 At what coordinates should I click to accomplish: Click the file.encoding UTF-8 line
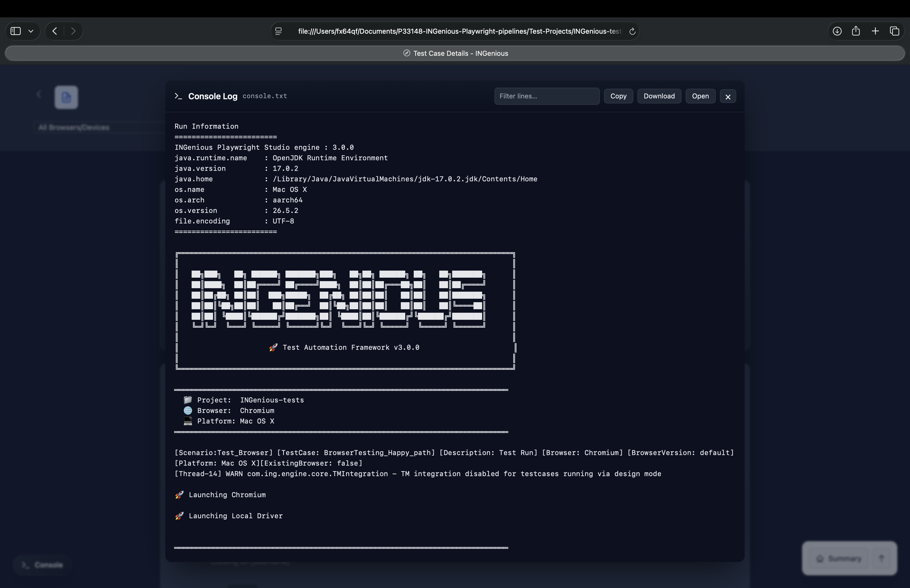234,221
